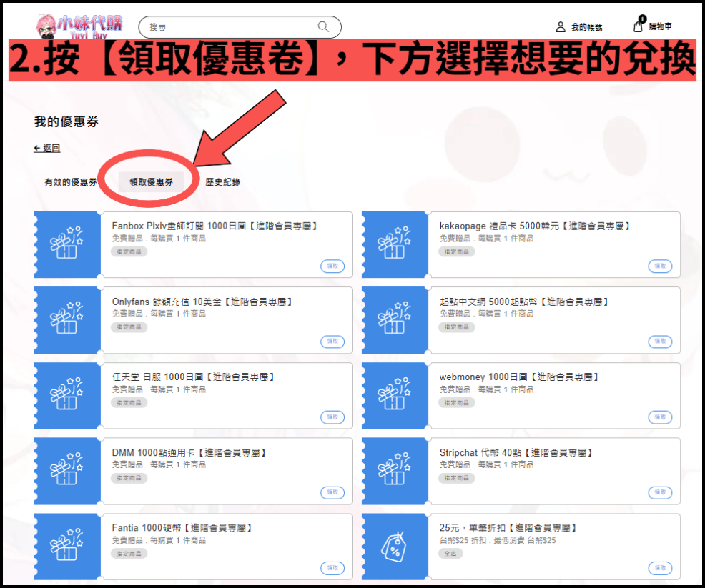This screenshot has width=705, height=588.
Task: Click the gift icon on Onlyfans coupon
Action: click(67, 318)
